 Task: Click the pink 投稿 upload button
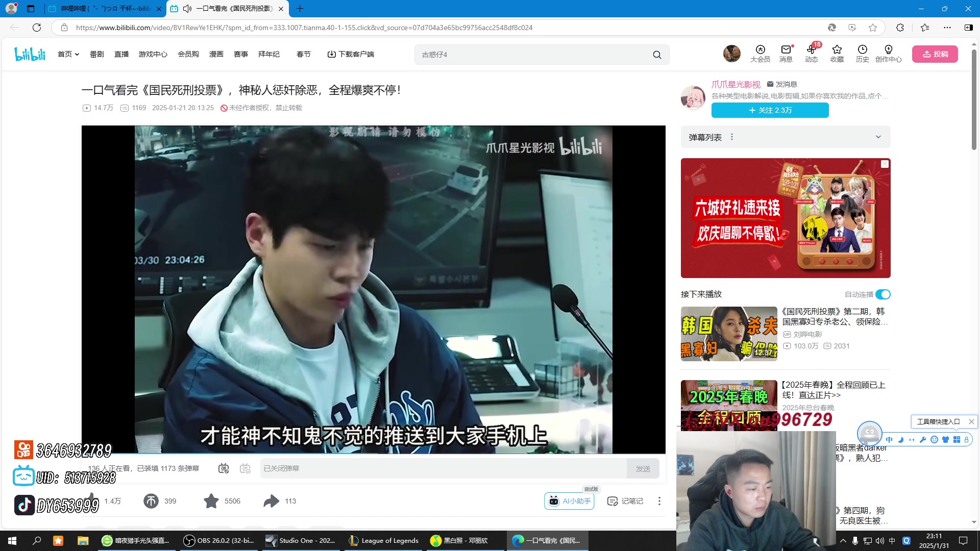point(935,54)
